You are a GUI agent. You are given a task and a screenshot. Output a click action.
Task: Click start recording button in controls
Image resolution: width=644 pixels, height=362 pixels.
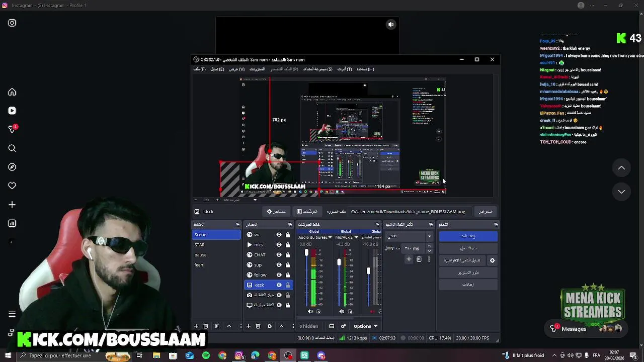[x=468, y=248]
